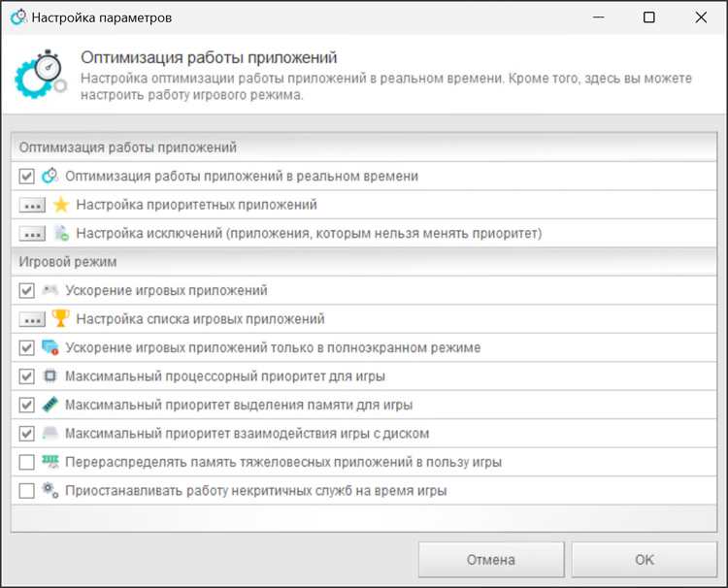Click the CPU chip icon for processor priority
The width and height of the screenshot is (728, 588).
(x=50, y=376)
